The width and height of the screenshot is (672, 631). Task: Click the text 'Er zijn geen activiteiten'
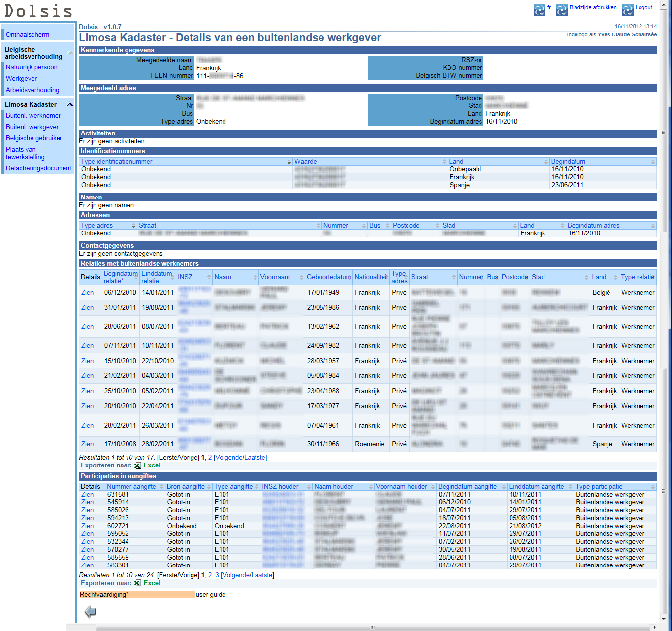112,141
